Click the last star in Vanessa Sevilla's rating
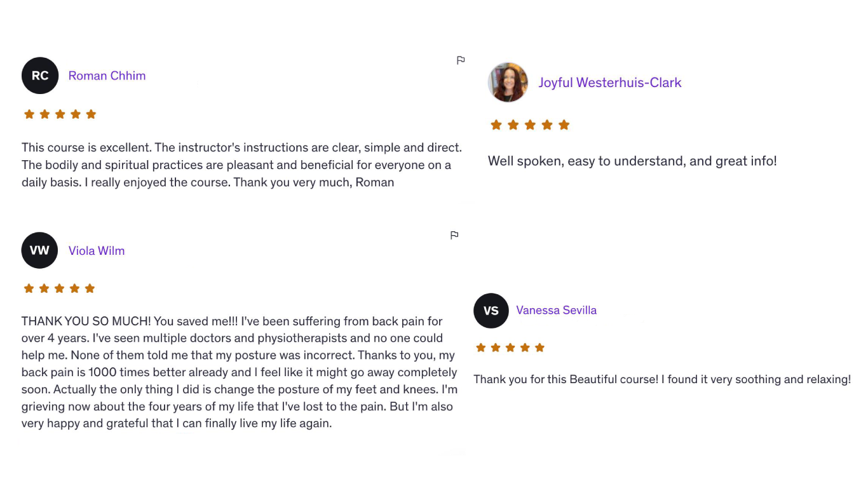 point(539,348)
